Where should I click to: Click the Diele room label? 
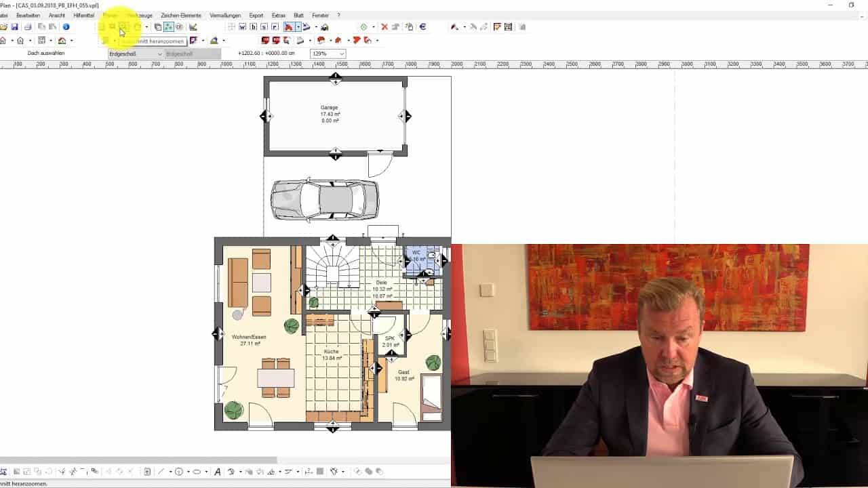point(381,283)
